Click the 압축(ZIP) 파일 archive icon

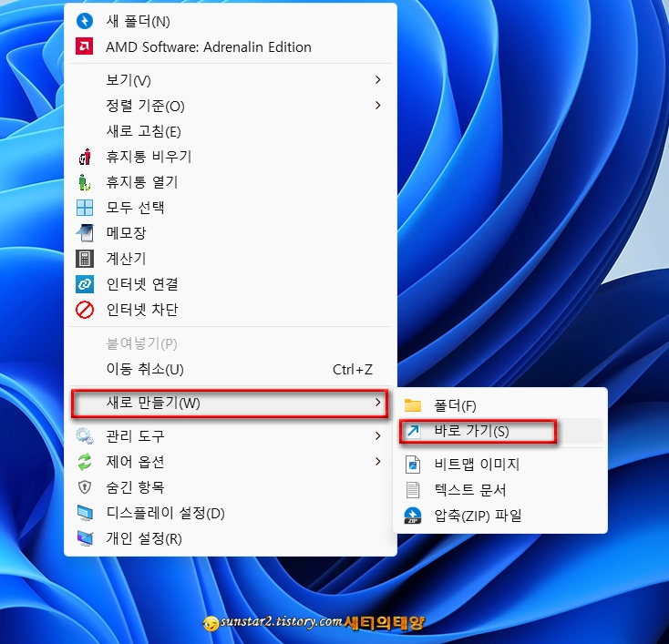point(413,516)
